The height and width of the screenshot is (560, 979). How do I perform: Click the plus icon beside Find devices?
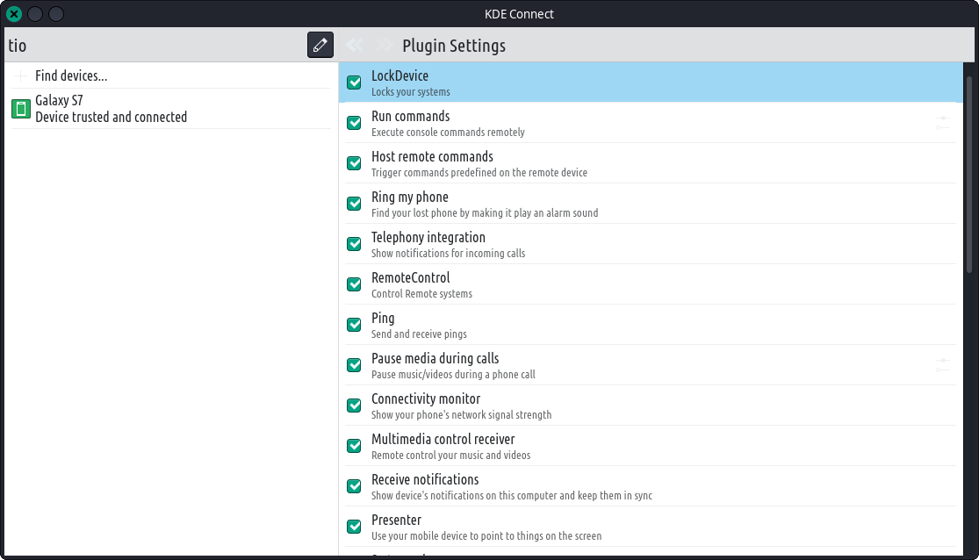[x=20, y=76]
